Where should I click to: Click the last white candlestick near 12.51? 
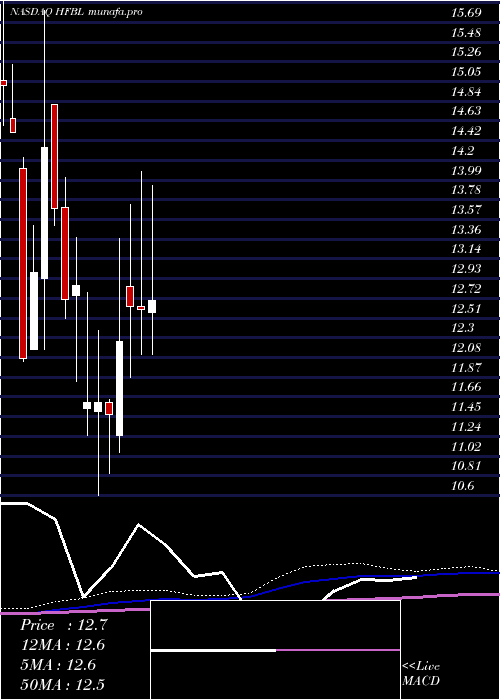pyautogui.click(x=152, y=306)
